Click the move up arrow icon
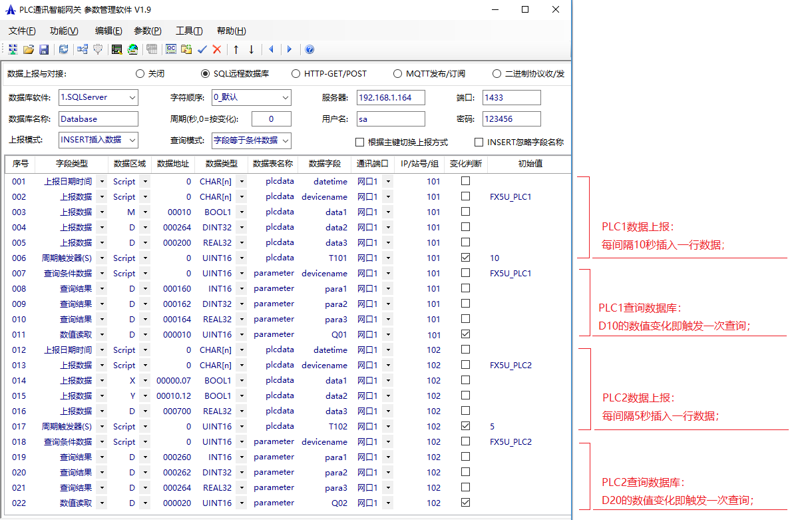The image size is (812, 520). click(236, 49)
